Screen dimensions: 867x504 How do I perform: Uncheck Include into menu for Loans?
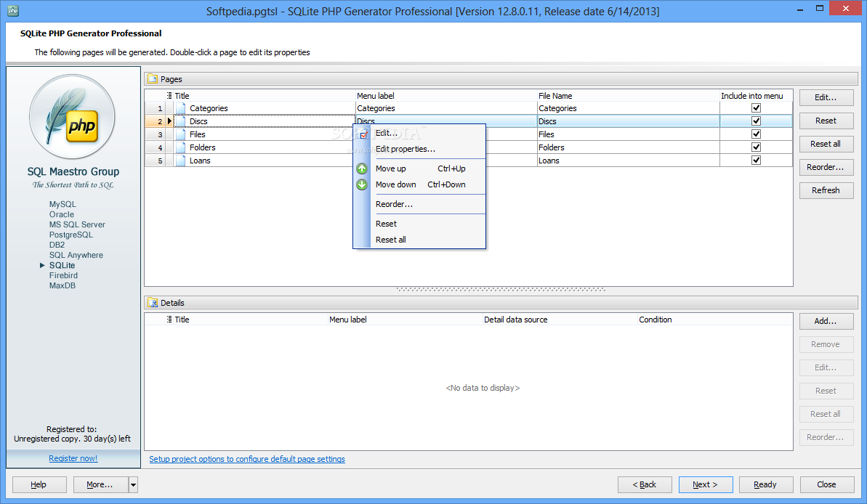point(756,160)
